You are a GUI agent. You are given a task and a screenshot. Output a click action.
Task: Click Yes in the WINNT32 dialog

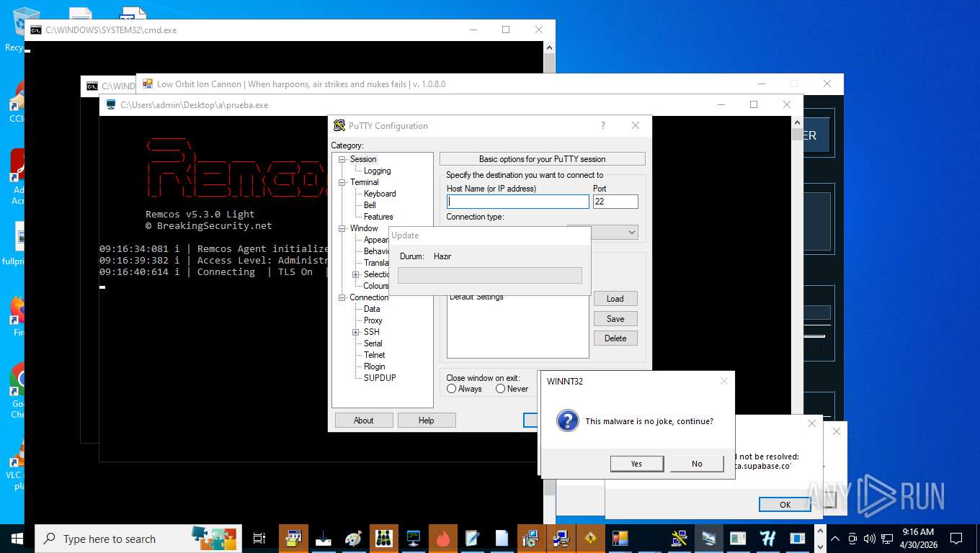click(x=637, y=464)
